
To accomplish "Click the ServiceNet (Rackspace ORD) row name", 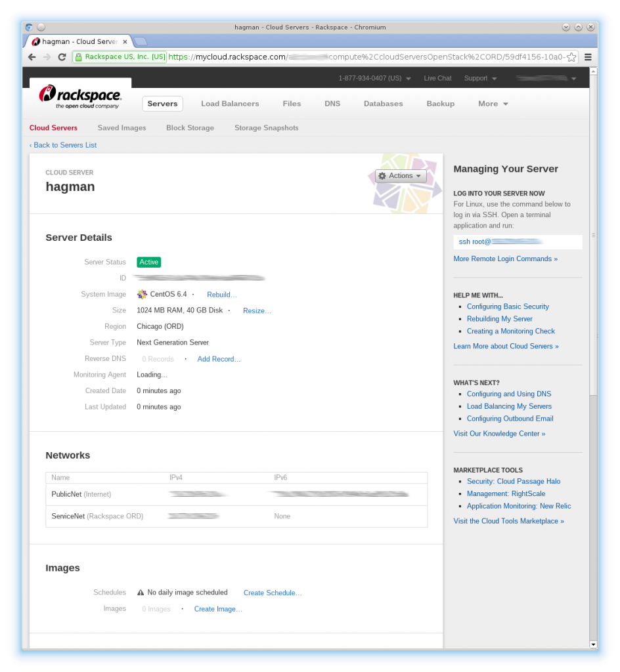I will [x=97, y=516].
